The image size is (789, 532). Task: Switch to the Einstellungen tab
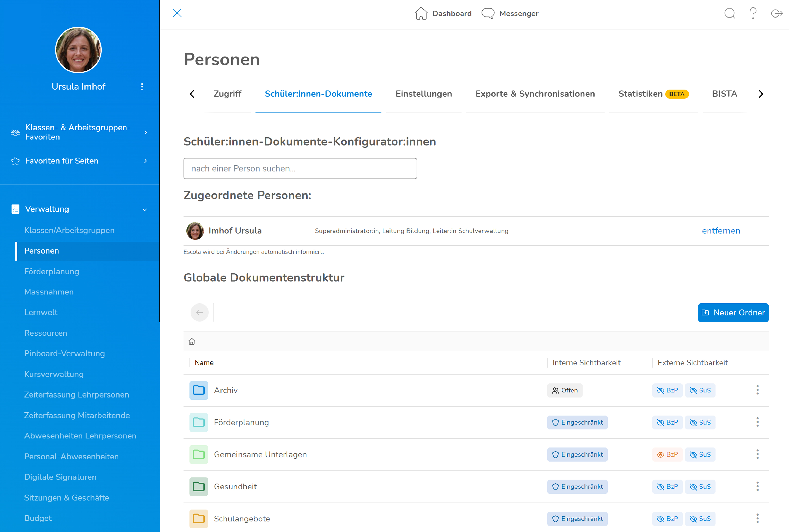pos(424,94)
